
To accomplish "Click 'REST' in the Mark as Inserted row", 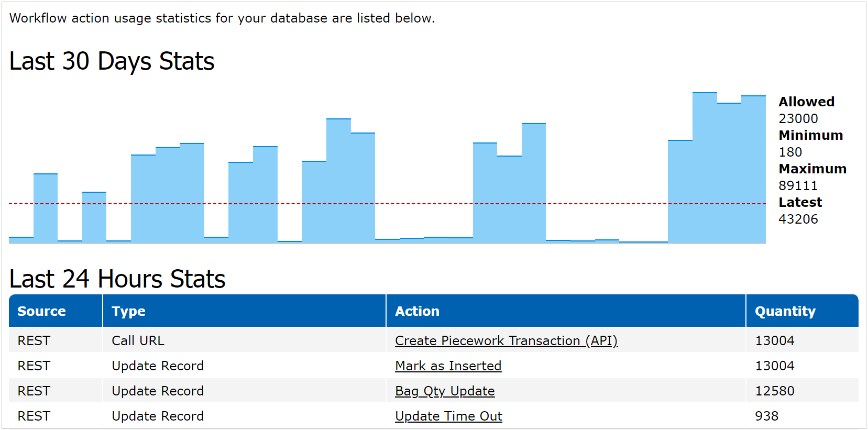I will (34, 366).
